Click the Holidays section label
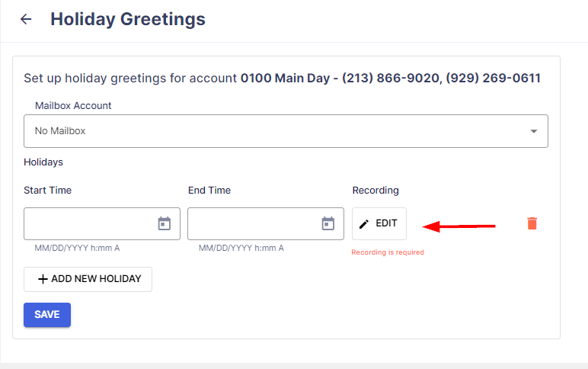The height and width of the screenshot is (369, 588). tap(43, 162)
